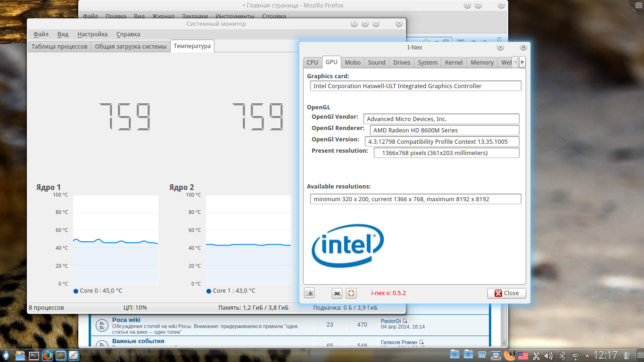Switch to the Sound tab in I-Nex
The height and width of the screenshot is (362, 644).
pyautogui.click(x=377, y=62)
